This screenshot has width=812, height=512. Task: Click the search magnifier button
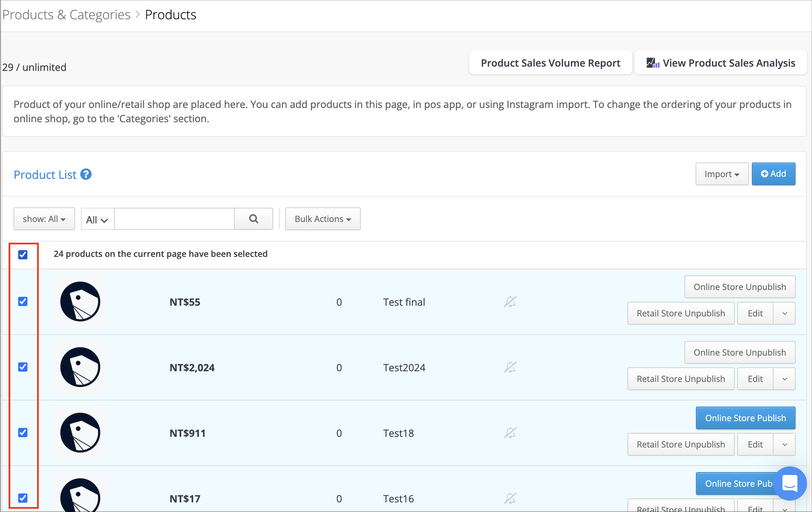point(254,219)
